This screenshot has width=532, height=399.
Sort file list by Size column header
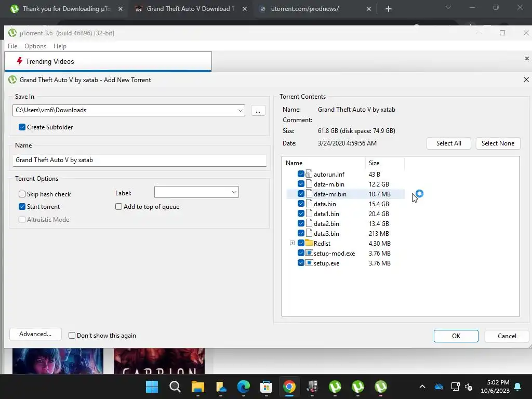pyautogui.click(x=385, y=163)
